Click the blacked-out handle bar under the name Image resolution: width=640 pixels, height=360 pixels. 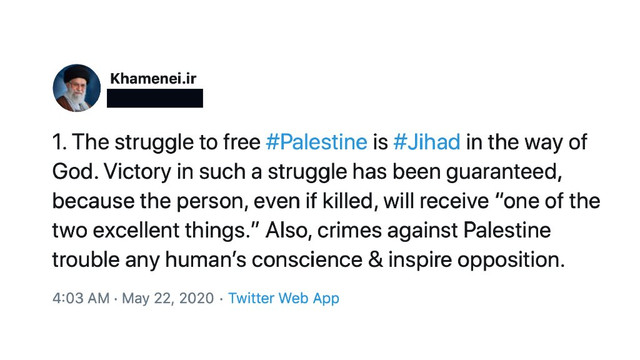pyautogui.click(x=155, y=98)
